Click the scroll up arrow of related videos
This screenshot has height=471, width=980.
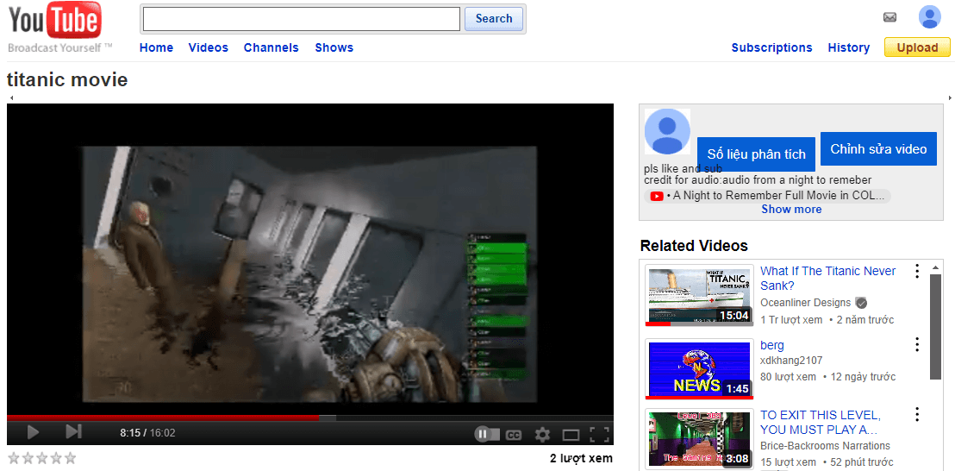(x=936, y=267)
